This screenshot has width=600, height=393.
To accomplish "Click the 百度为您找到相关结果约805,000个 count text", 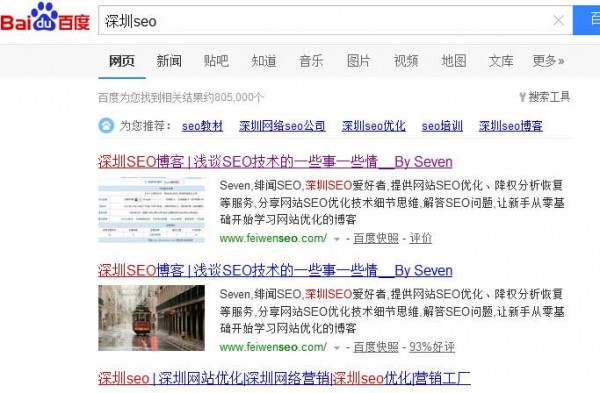I will [181, 97].
